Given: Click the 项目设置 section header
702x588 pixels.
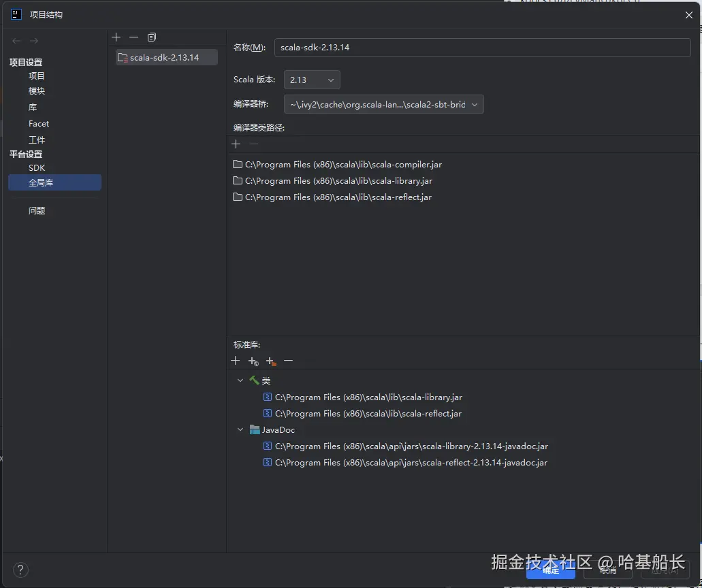Looking at the screenshot, I should point(26,62).
